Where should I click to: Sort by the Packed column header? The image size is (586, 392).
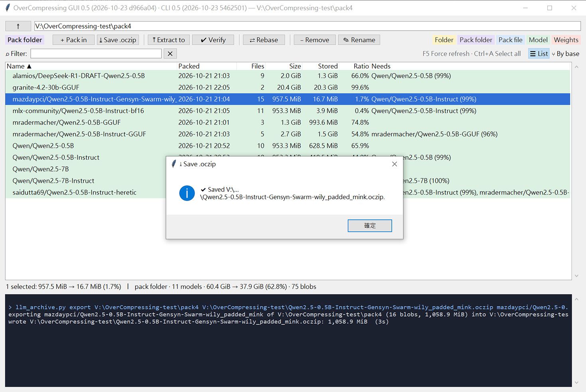point(207,66)
